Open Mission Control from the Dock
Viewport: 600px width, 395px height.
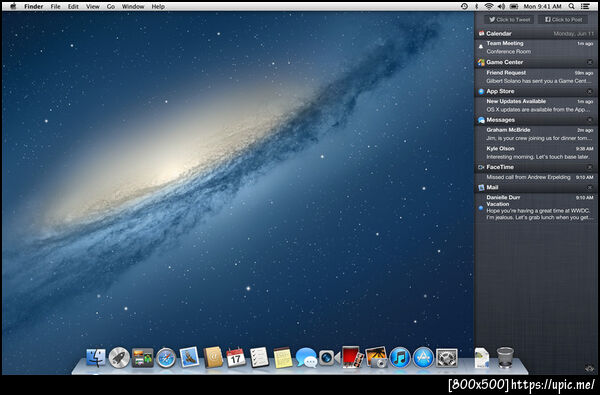143,358
